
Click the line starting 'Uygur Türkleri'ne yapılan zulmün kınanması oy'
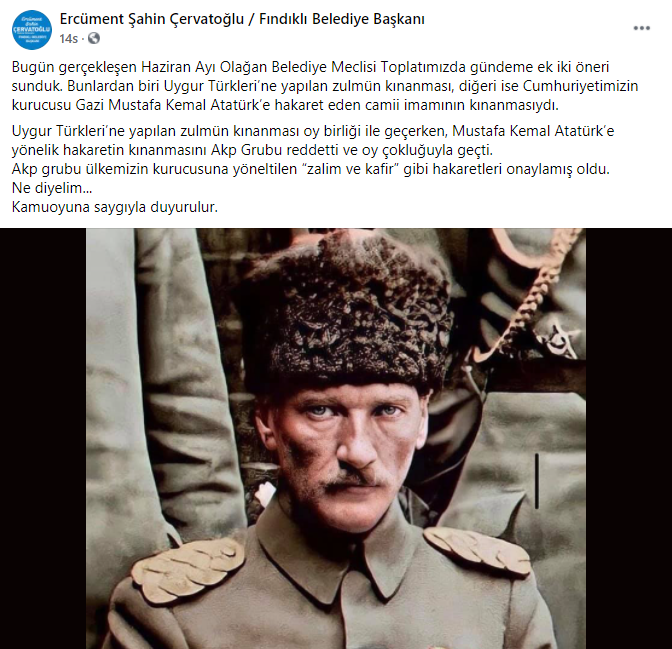(313, 131)
